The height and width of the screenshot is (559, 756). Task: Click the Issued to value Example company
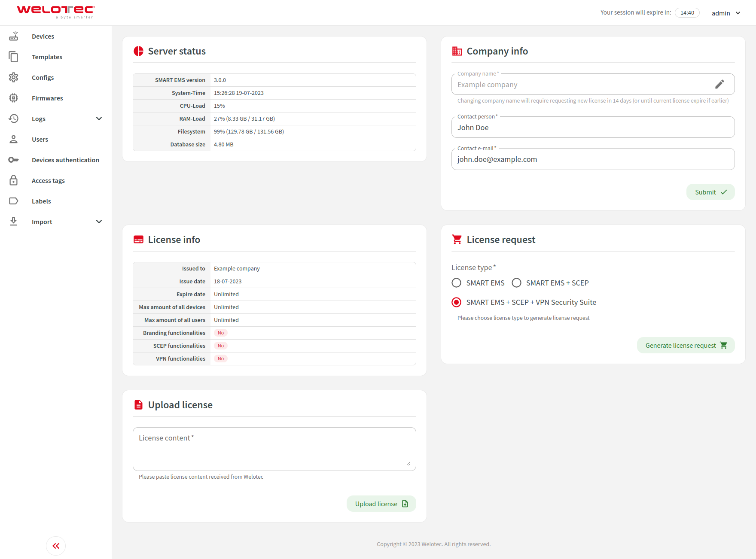[237, 269]
